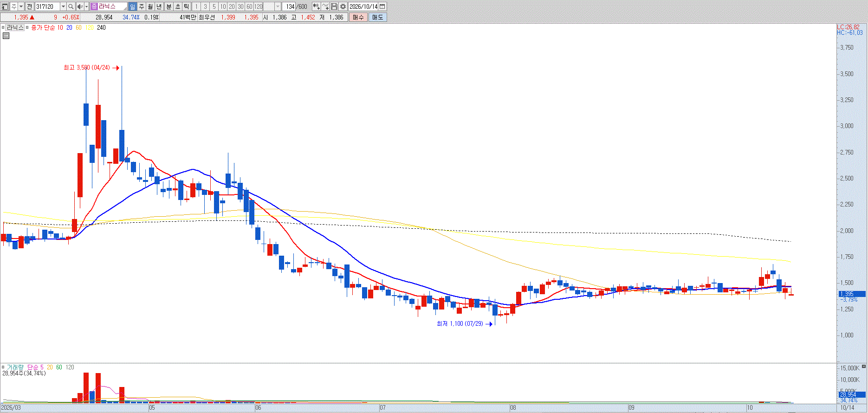
Task: Switch to the 초 second period
Action: coord(178,6)
